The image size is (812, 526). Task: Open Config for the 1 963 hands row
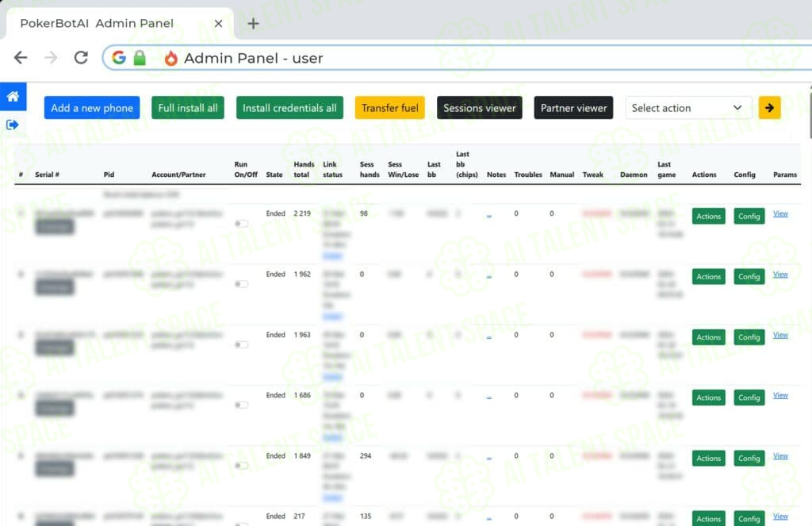[749, 337]
